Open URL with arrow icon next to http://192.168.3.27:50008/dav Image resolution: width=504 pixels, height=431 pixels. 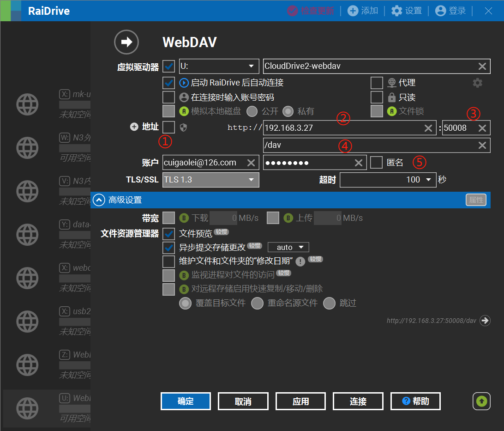tap(485, 320)
